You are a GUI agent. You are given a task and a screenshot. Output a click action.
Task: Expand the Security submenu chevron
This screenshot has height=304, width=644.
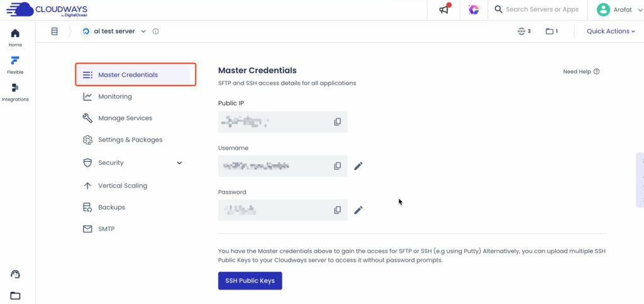[179, 163]
